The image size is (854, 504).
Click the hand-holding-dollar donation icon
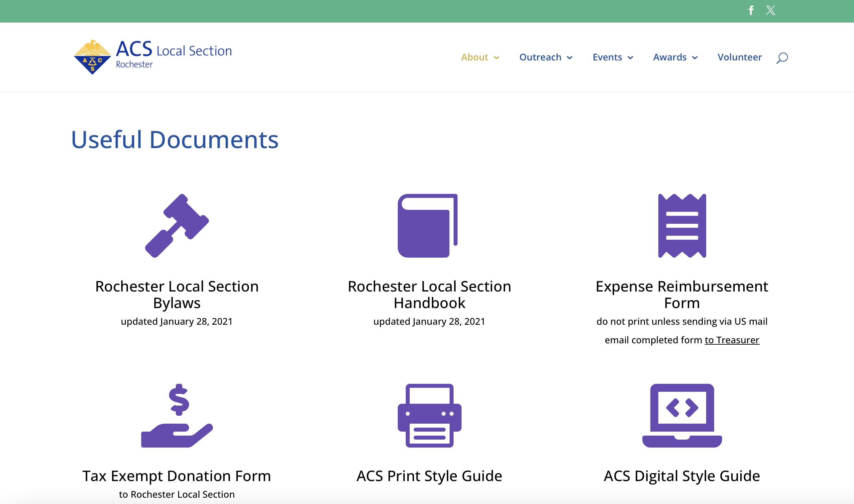(177, 416)
